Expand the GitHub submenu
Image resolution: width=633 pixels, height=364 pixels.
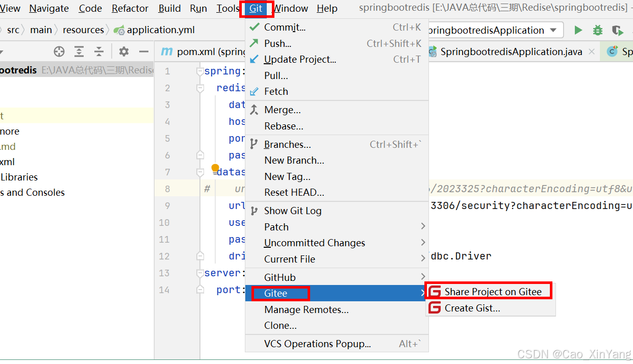[x=423, y=277]
